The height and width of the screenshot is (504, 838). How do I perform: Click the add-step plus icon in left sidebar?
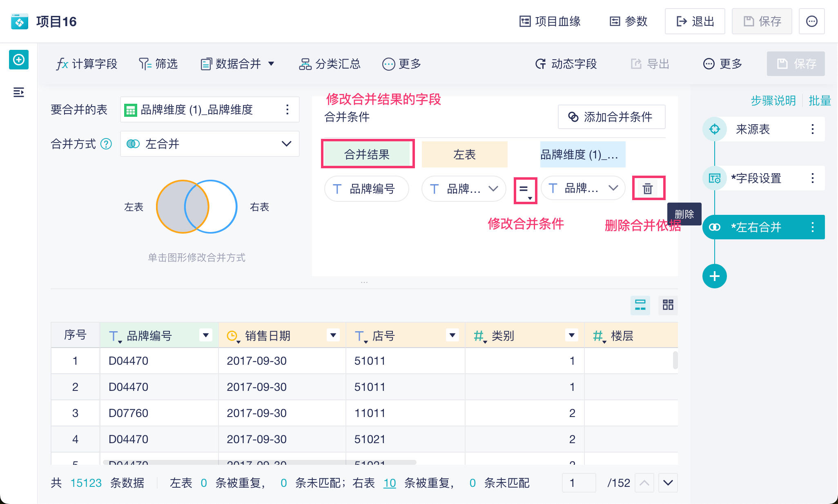[19, 60]
